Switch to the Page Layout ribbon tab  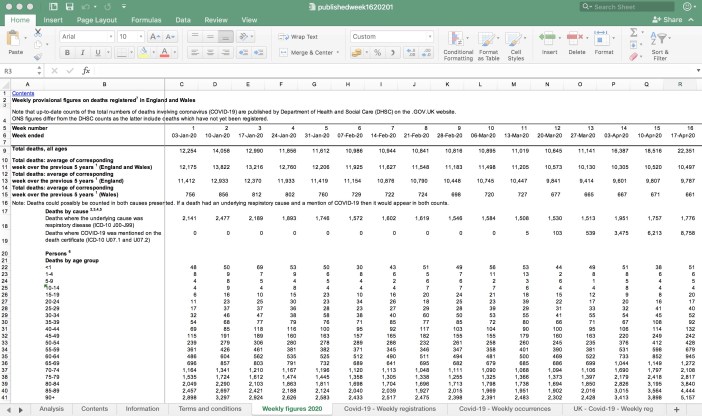click(x=97, y=20)
